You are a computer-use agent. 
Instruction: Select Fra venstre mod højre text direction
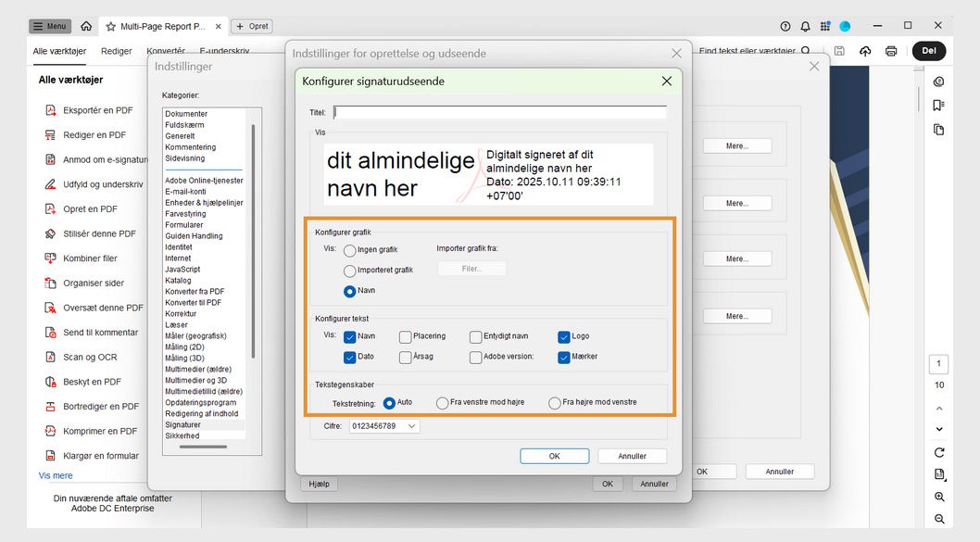coord(442,402)
